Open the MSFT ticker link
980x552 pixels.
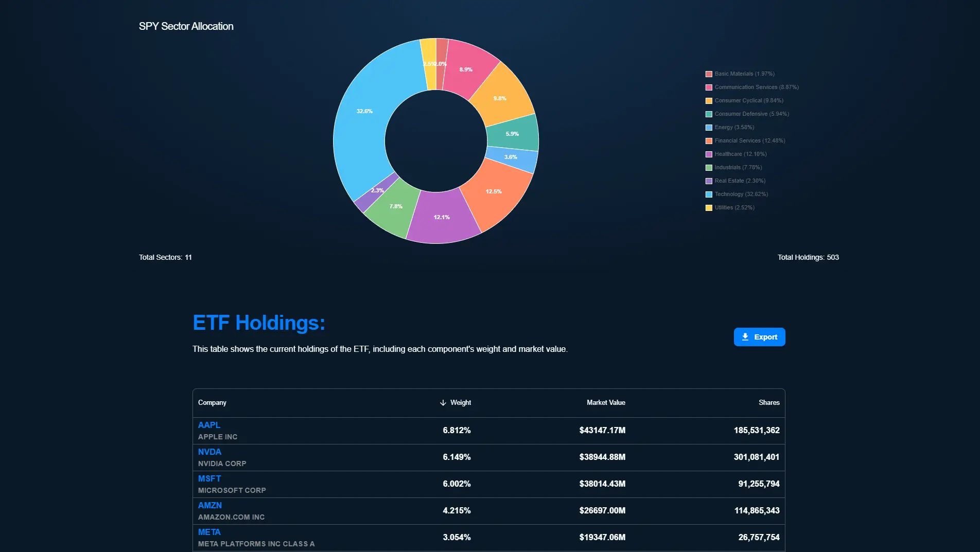209,478
